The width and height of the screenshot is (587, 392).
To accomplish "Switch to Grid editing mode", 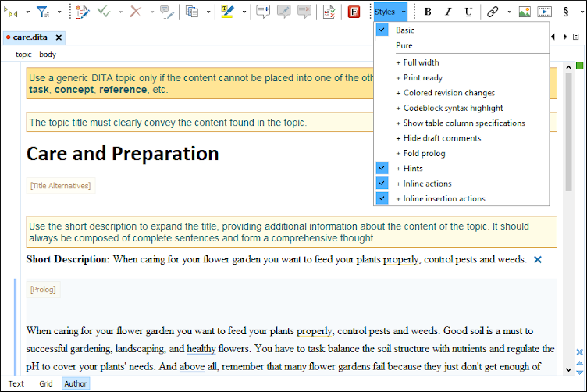I will tap(46, 383).
